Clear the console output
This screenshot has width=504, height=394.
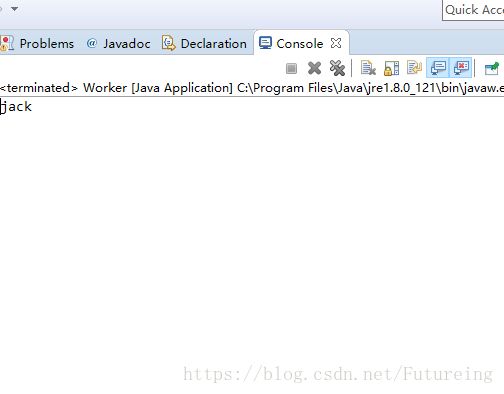(x=368, y=68)
